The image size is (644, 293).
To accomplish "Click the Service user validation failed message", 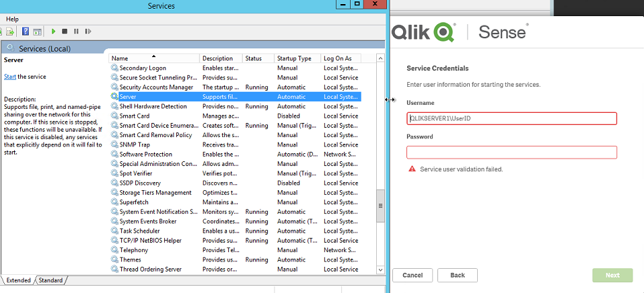I will pos(461,169).
